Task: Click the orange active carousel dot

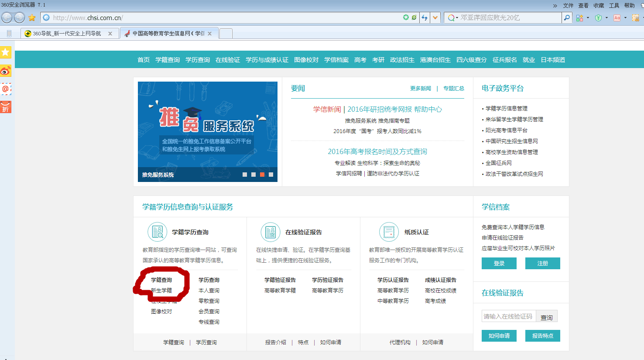Action: pos(262,175)
